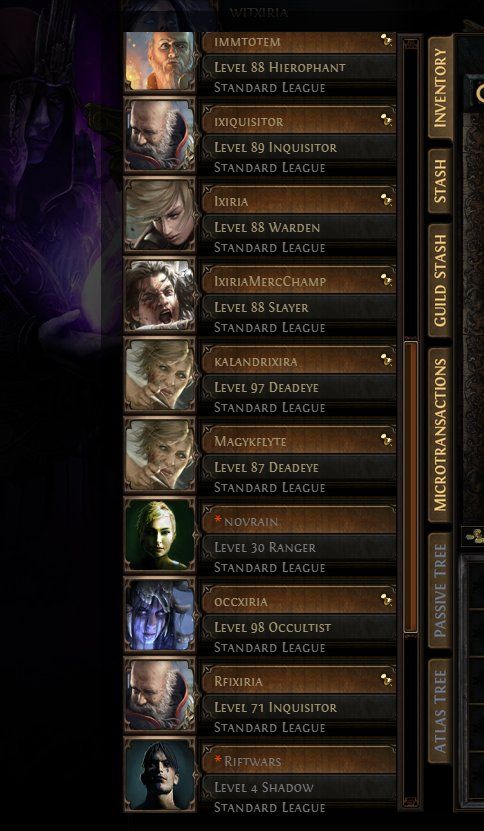Select the Riftwars Level 4 Shadow character
The image size is (484, 831).
pos(260,775)
